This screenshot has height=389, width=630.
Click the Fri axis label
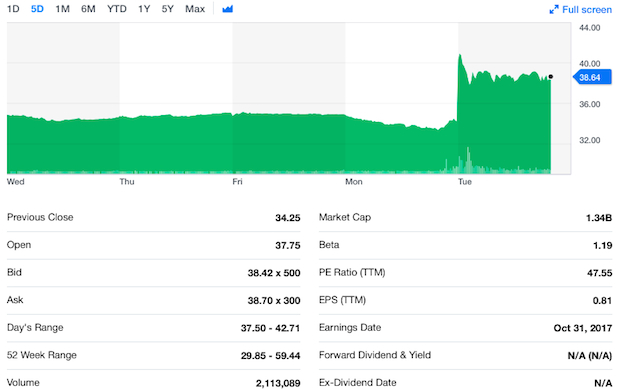pos(237,182)
